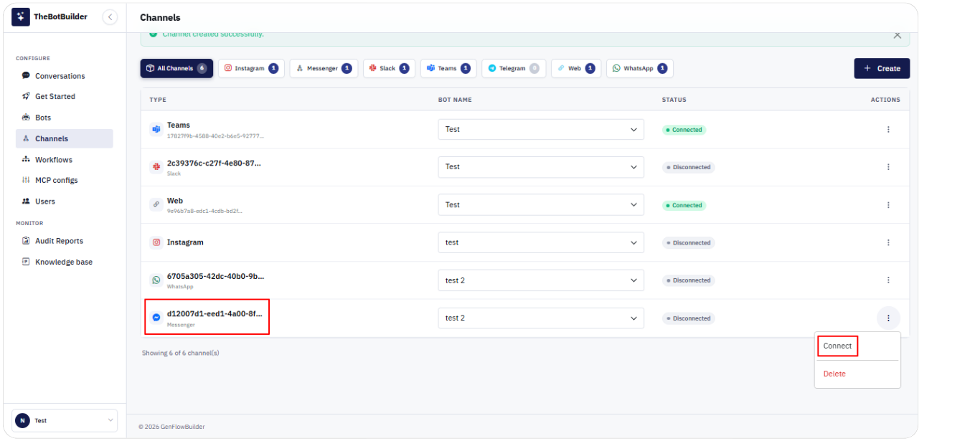This screenshot has height=441, width=980.
Task: Open the Knowledge base page
Action: coord(64,262)
